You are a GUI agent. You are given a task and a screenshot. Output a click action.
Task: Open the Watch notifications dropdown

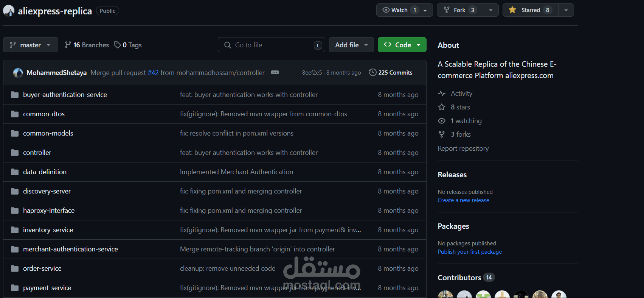404,10
